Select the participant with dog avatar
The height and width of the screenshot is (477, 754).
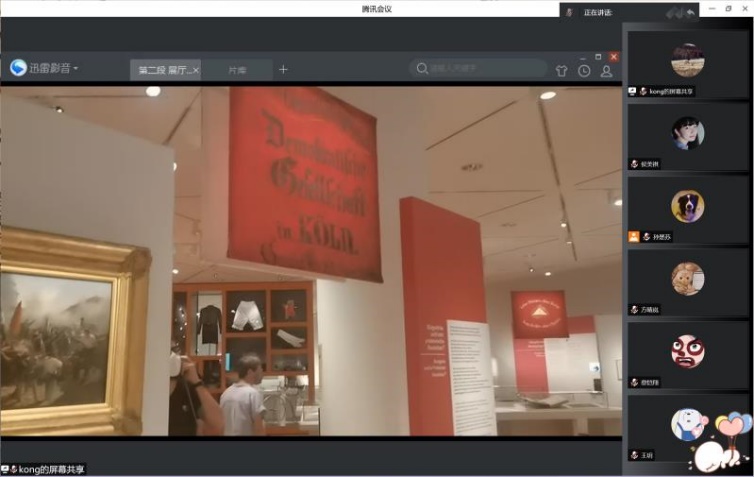click(687, 206)
